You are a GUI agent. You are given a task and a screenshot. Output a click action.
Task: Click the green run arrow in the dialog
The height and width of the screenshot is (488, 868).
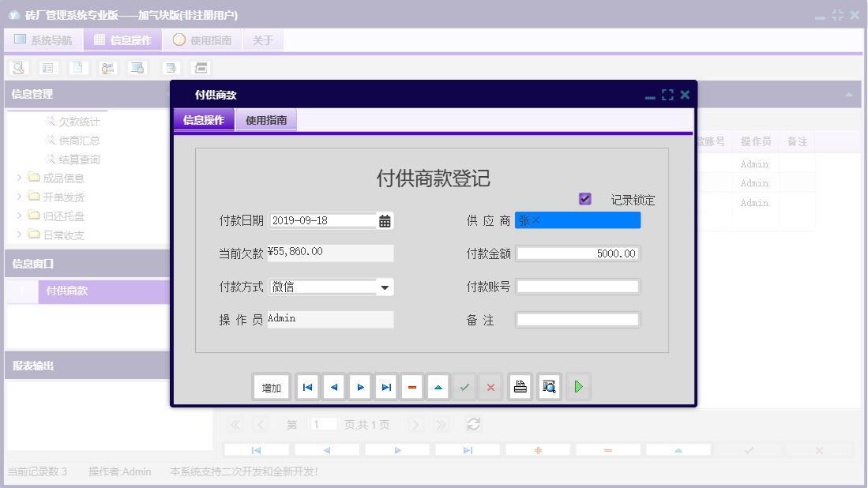578,386
